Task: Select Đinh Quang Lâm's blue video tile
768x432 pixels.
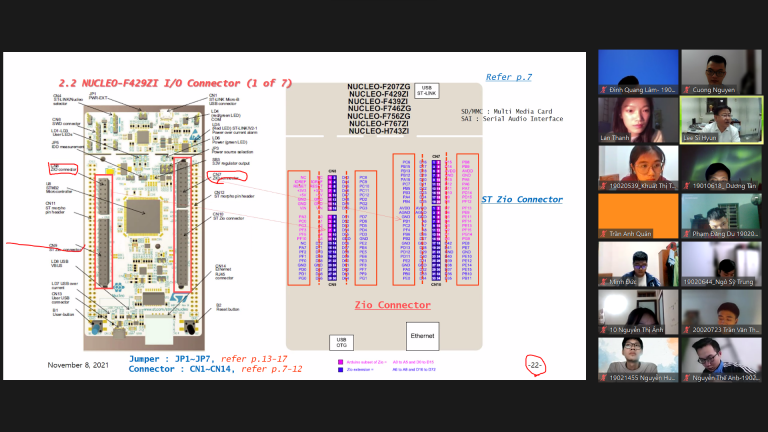Action: pyautogui.click(x=638, y=72)
